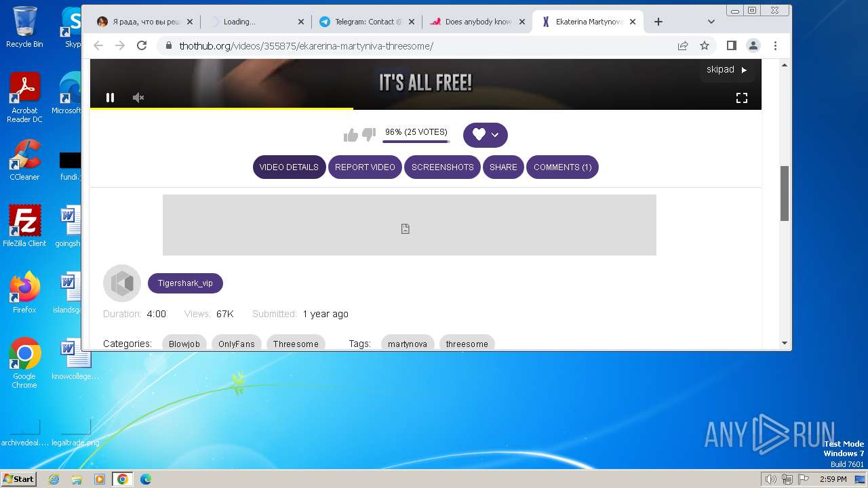
Task: Open the Report Video tab
Action: pos(365,167)
